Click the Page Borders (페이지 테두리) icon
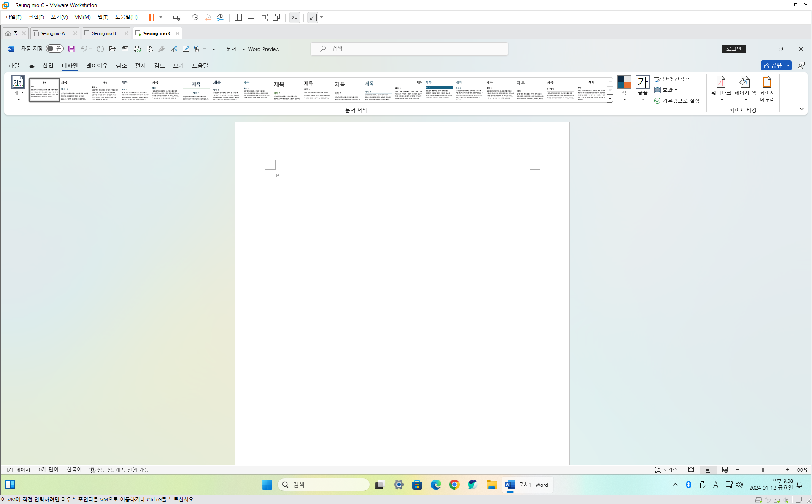Screen dimensions: 812x504 point(767,88)
